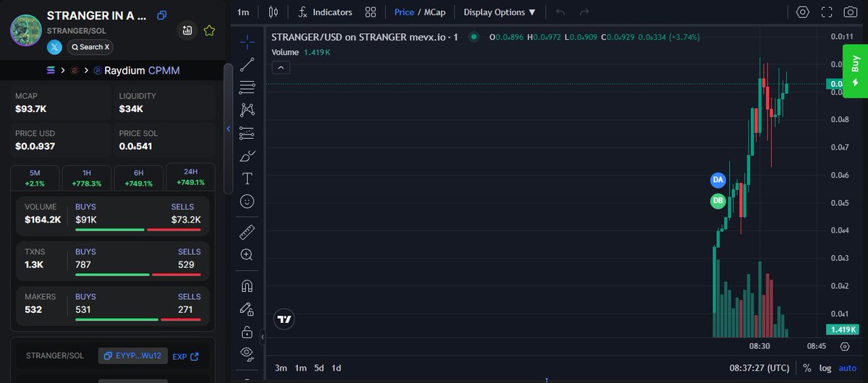
Task: Click the green indicator dot beside chart title
Action: click(x=474, y=37)
